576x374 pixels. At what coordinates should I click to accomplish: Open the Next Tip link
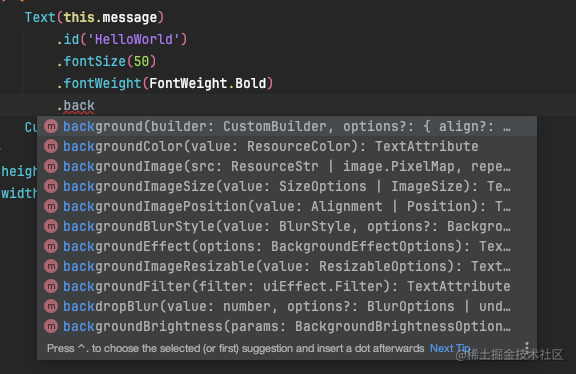click(450, 348)
